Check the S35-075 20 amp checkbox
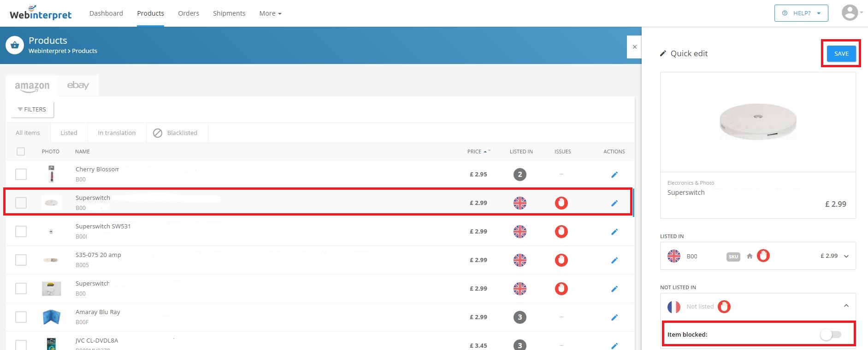 [x=21, y=260]
